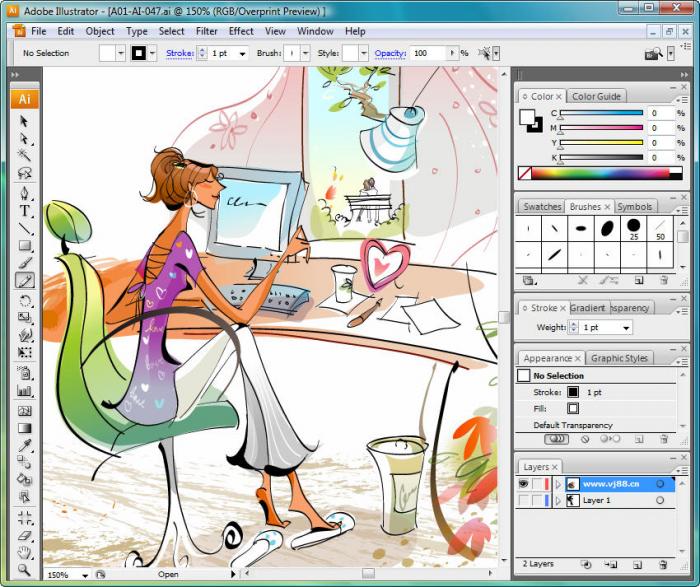Open the stroke weight dropdown in control bar
Viewport: 700px width, 587px height.
[242, 53]
